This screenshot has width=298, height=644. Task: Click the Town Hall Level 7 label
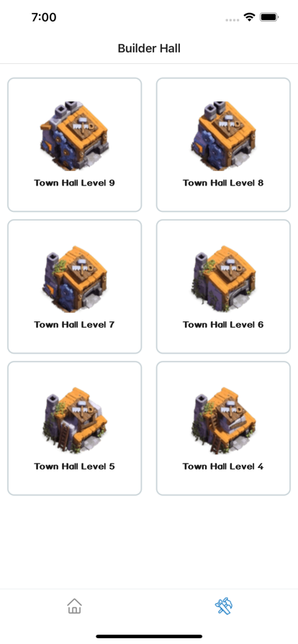[x=75, y=324]
